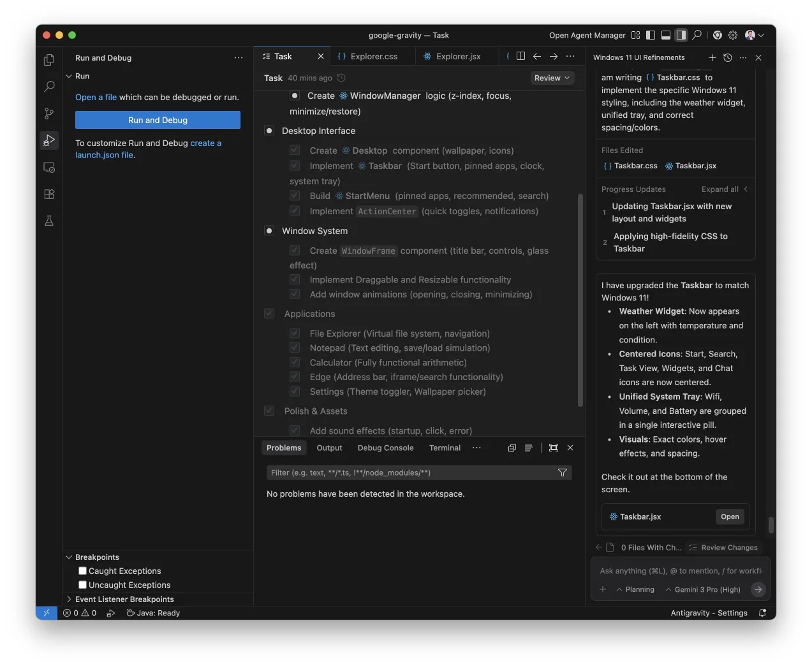Image resolution: width=812 pixels, height=667 pixels.
Task: Select the Testing flask icon
Action: coord(49,221)
